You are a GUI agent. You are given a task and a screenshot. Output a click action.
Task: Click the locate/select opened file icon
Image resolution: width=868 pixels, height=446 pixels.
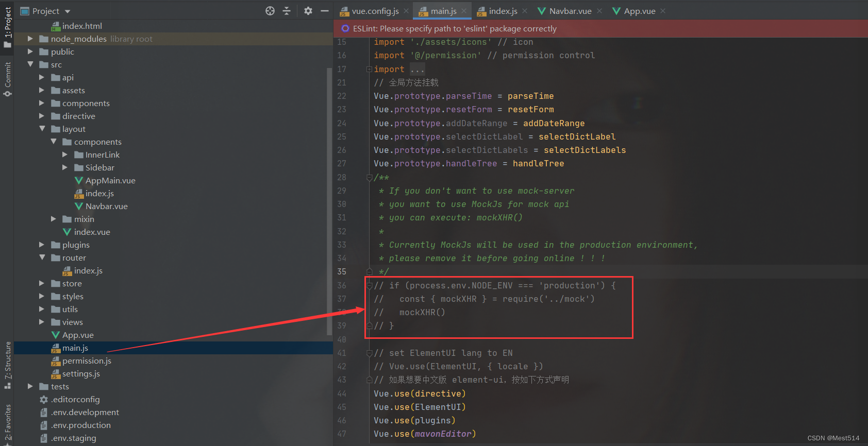click(270, 11)
